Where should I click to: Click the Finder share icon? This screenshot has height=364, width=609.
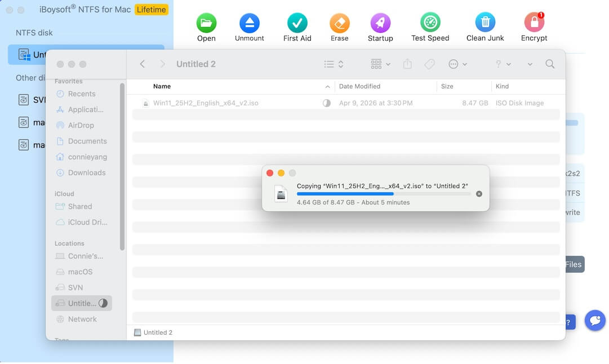coord(407,64)
